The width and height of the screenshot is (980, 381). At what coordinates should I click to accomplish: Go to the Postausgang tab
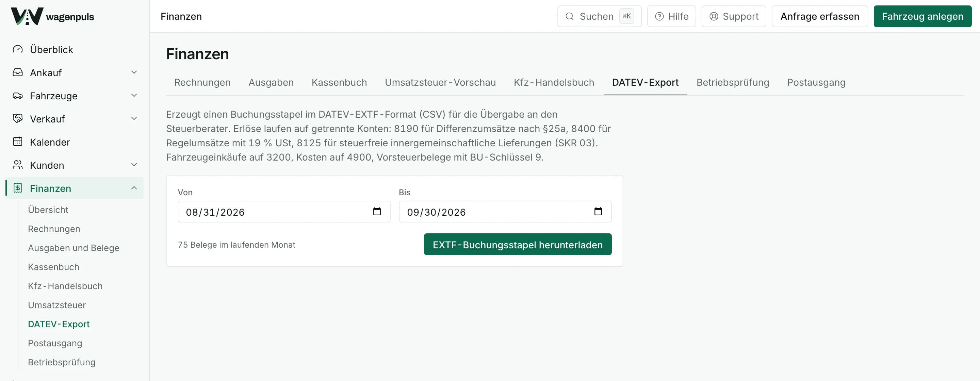tap(816, 83)
